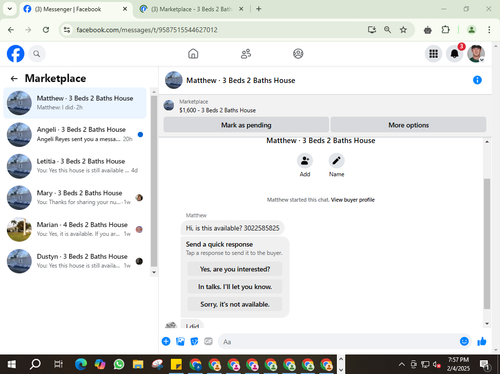Click Matthew's avatar in chat header

click(x=174, y=80)
